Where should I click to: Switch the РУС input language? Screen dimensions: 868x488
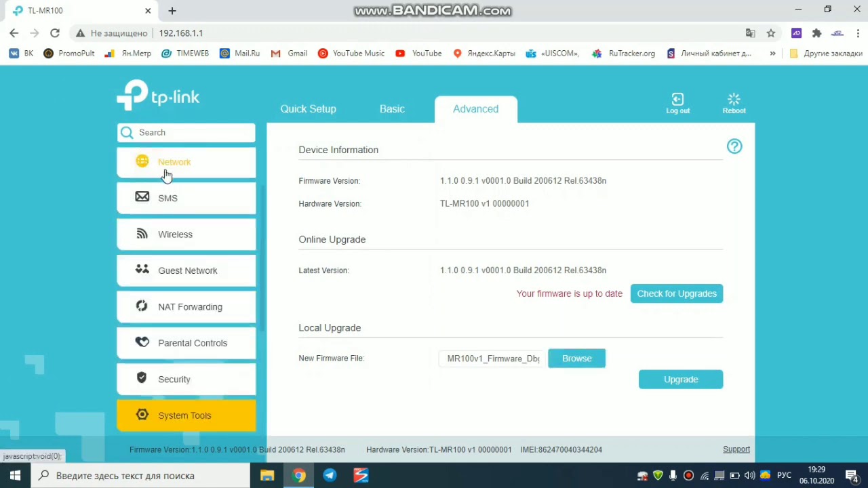[784, 476]
